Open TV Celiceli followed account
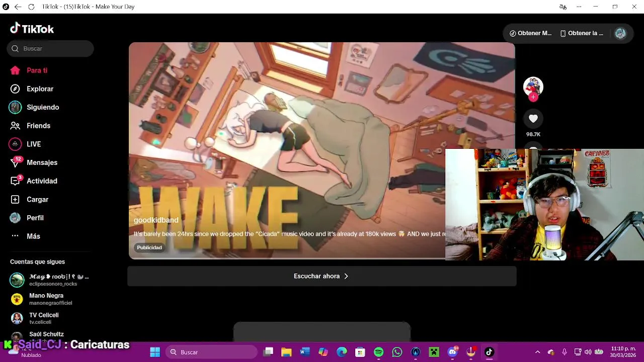This screenshot has width=644, height=362. tap(50, 318)
